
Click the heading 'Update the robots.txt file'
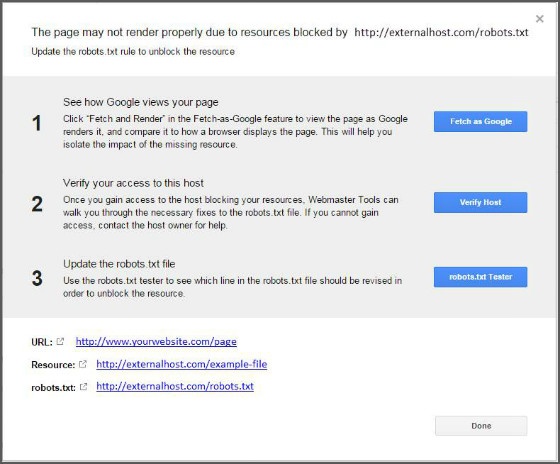coord(119,264)
